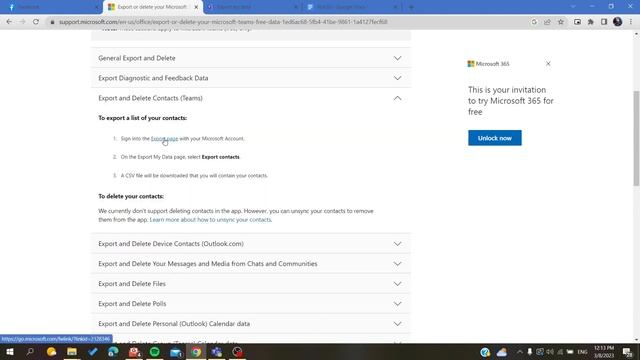Open the share page icon in address bar

tap(547, 22)
